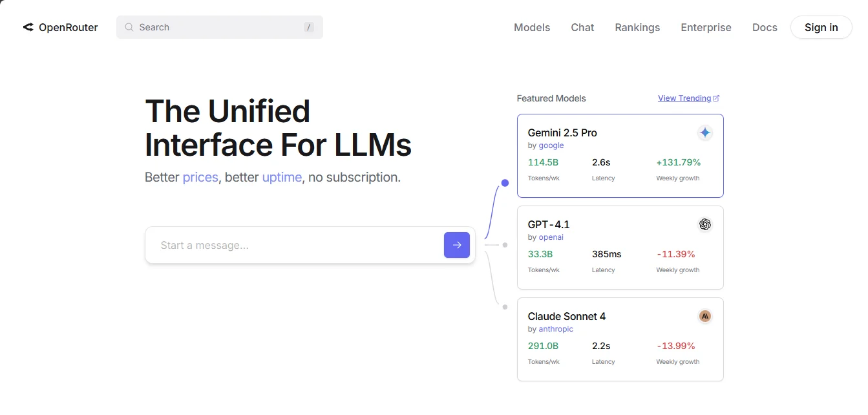Click the Gemini sparkle icon
The image size is (868, 415).
pyautogui.click(x=705, y=133)
